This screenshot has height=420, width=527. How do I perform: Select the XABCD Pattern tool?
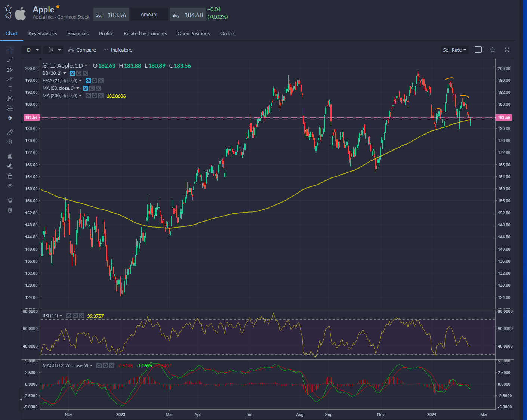10,98
